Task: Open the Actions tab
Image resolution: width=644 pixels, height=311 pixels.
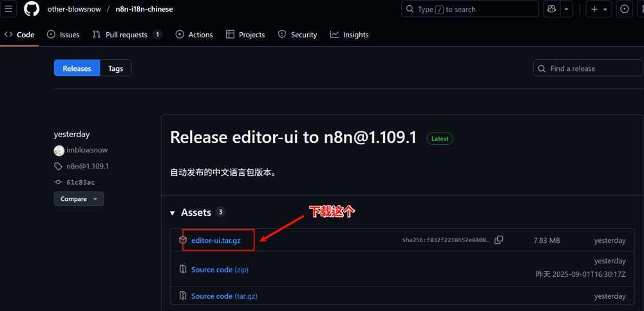Action: [194, 35]
